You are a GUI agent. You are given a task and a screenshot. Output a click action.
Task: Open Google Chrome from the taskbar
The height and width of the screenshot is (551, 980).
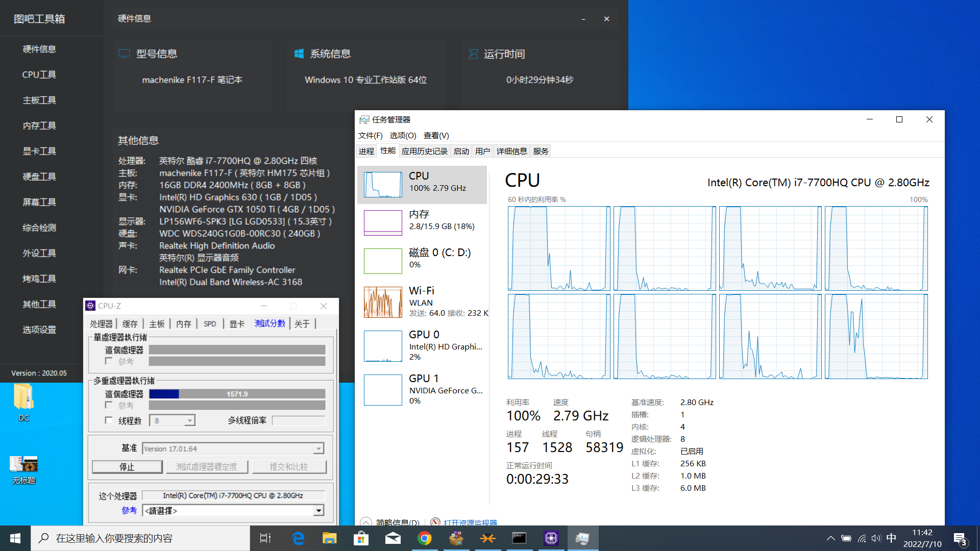(424, 538)
